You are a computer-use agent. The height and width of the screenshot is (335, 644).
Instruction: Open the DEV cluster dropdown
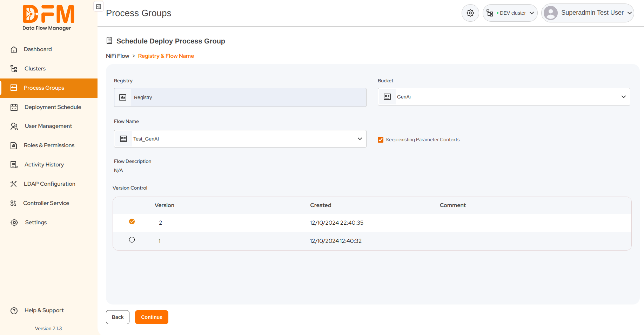[x=510, y=13]
